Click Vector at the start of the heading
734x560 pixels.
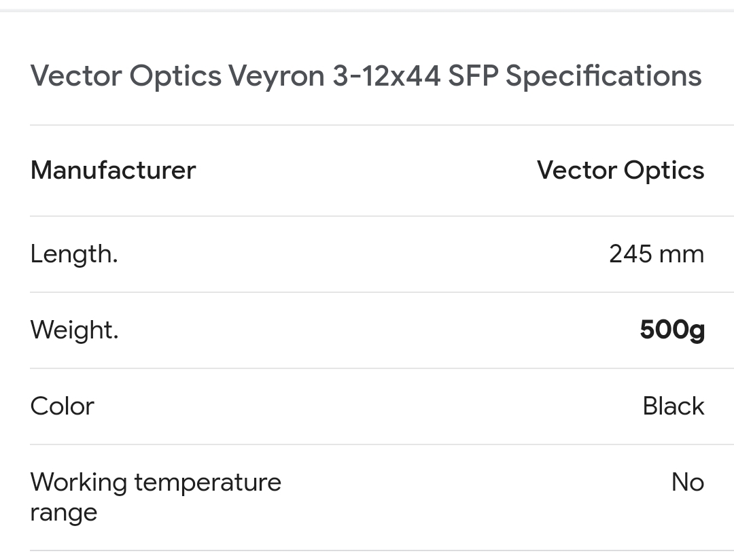75,76
